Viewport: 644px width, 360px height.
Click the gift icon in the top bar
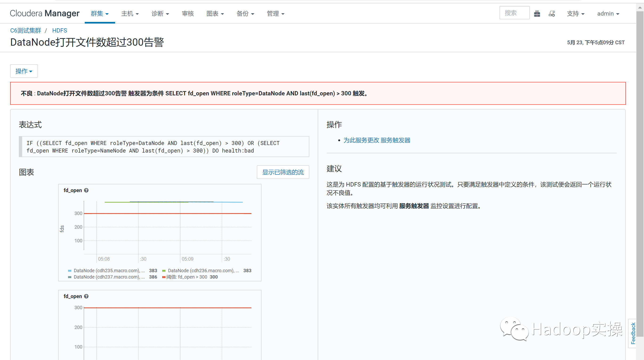click(537, 13)
